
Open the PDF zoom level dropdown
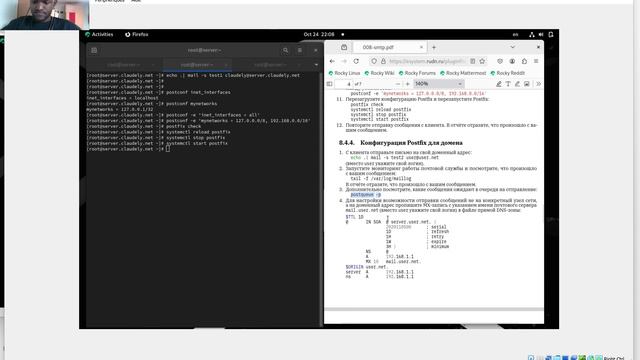[x=438, y=84]
